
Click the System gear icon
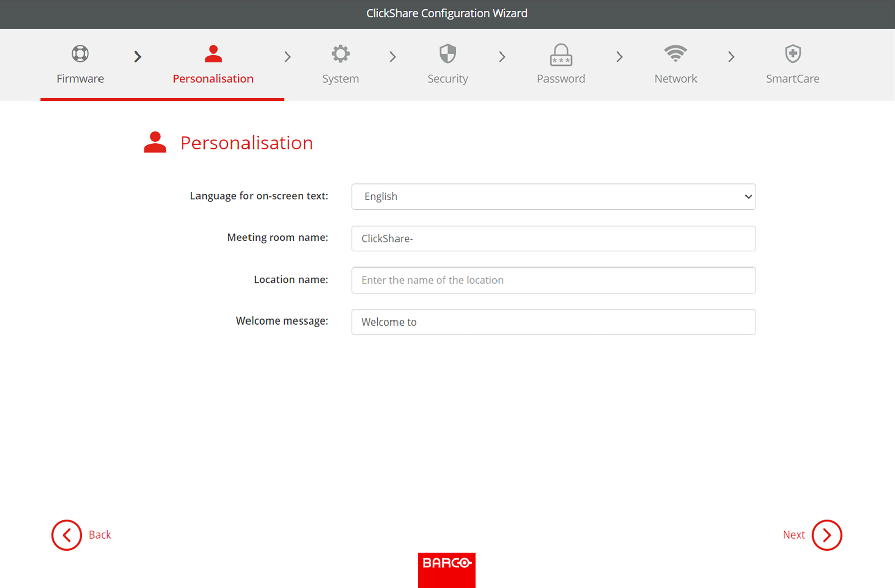(x=340, y=54)
